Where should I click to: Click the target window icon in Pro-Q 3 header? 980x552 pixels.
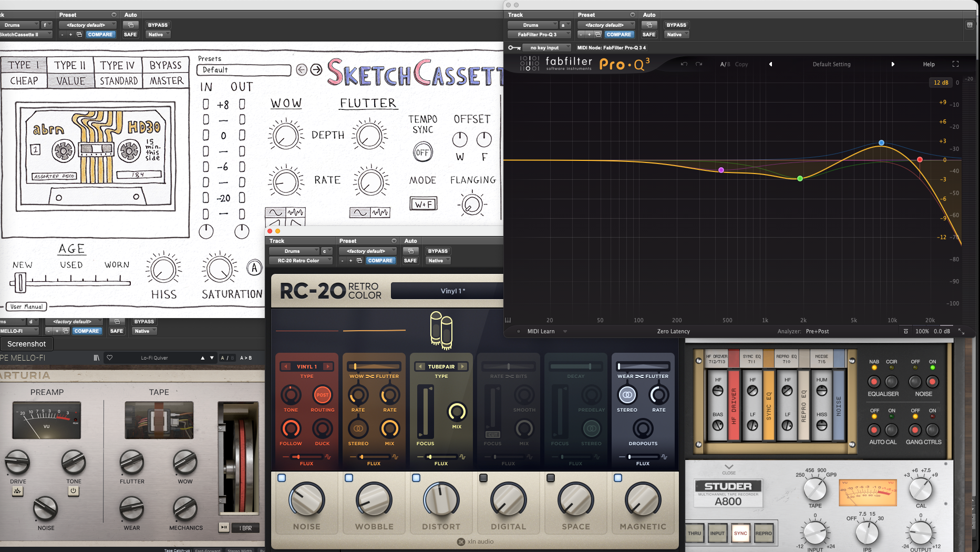coord(969,25)
